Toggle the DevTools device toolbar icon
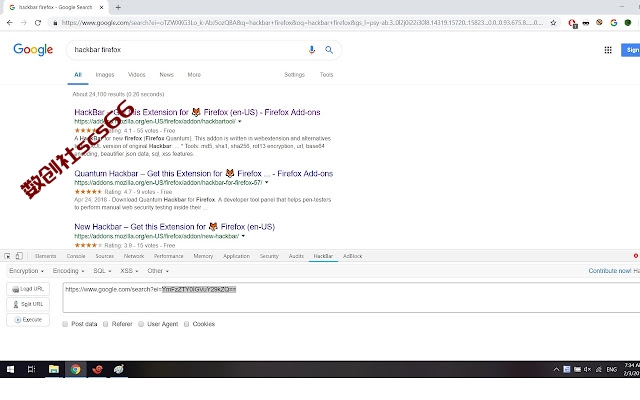 click(19, 256)
